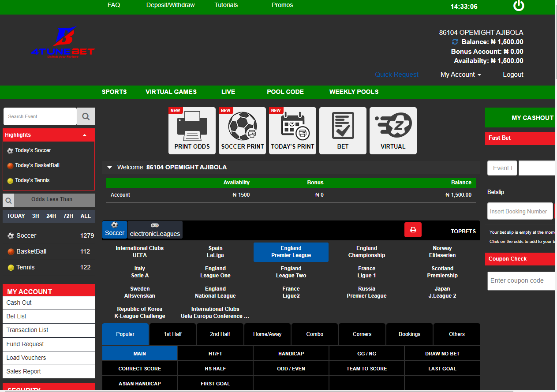Switch to the Bookings tab
Screen dimensions: 557x392
(x=410, y=334)
